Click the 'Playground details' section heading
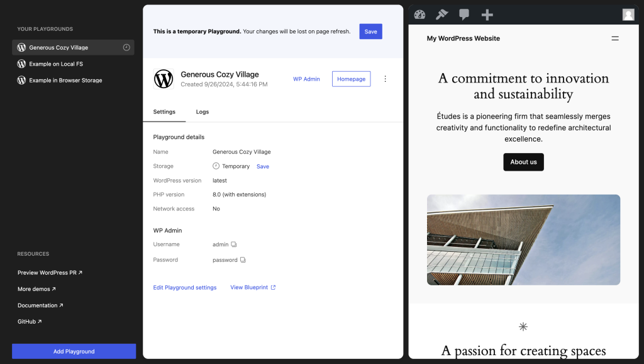Screen dimensions: 644x364 [179, 137]
